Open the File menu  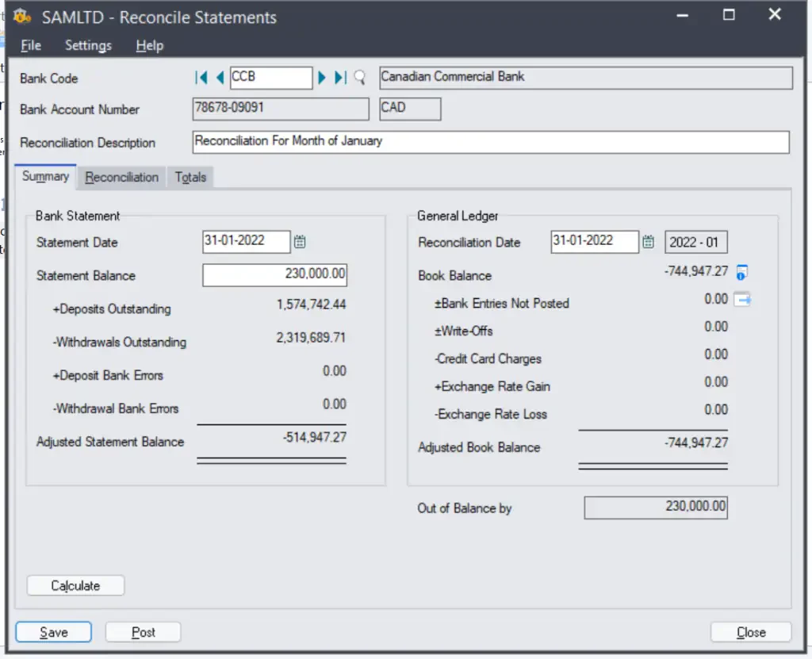coord(31,45)
